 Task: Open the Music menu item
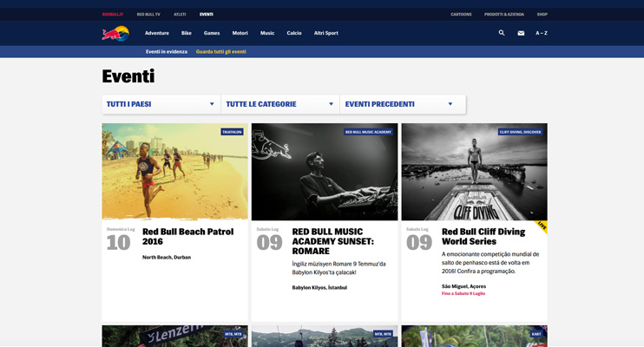[x=267, y=33]
